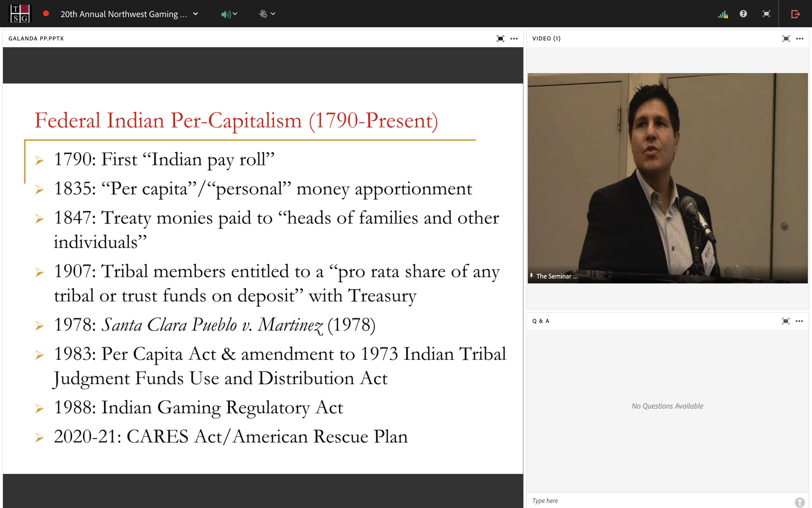812x508 pixels.
Task: Check connection status bars icon
Action: (x=723, y=14)
